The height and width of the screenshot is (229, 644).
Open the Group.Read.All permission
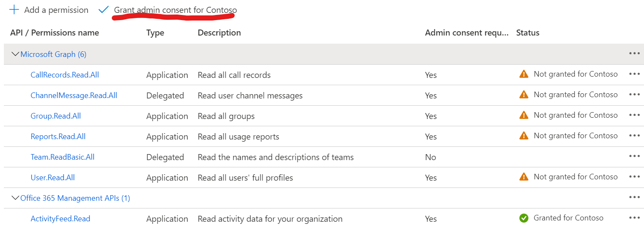[56, 116]
